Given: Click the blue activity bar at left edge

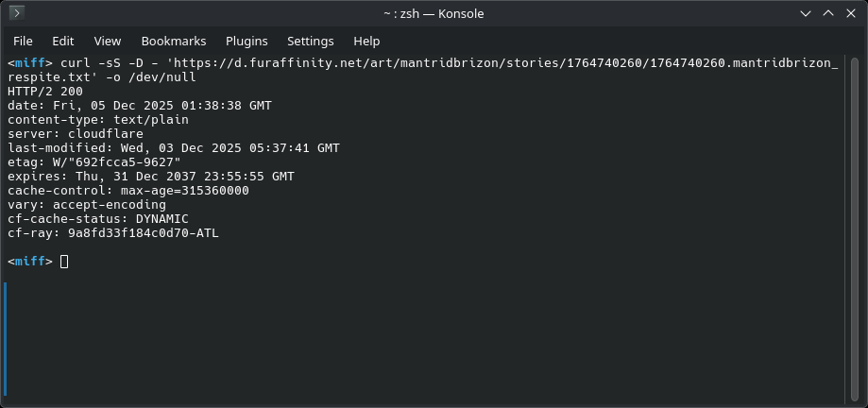Looking at the screenshot, I should [5, 337].
